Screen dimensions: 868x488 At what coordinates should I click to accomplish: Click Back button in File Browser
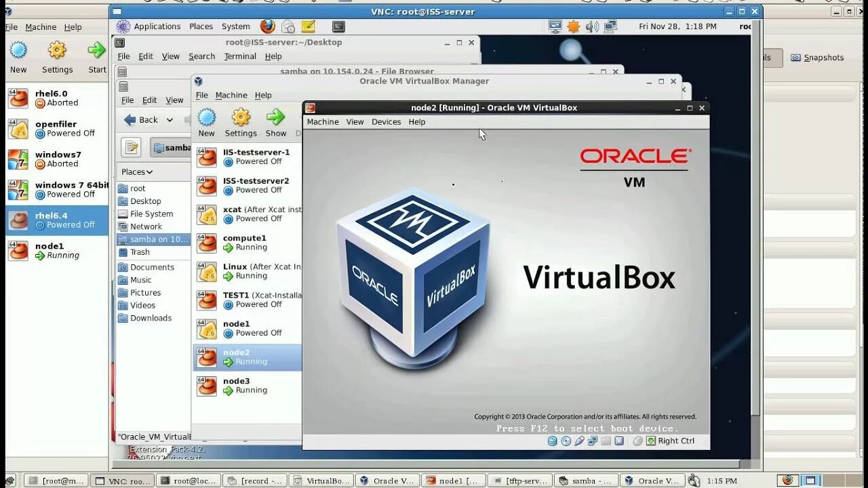click(x=141, y=120)
